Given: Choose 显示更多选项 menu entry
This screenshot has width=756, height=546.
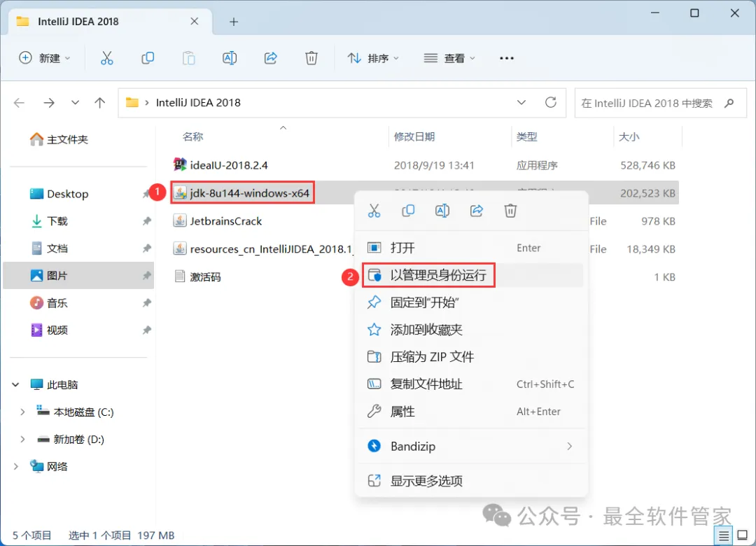Looking at the screenshot, I should (x=472, y=481).
